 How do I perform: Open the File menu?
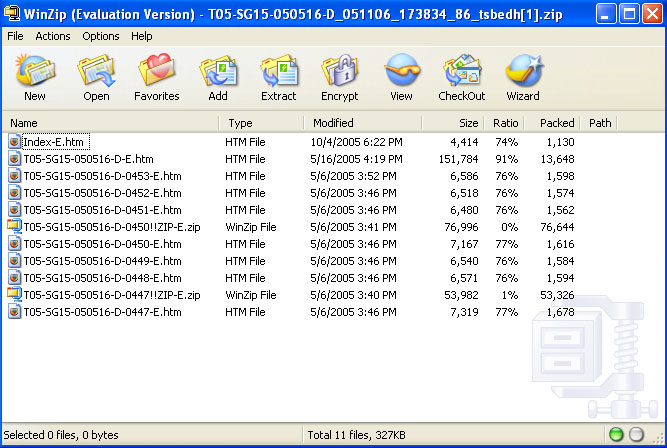tap(15, 36)
